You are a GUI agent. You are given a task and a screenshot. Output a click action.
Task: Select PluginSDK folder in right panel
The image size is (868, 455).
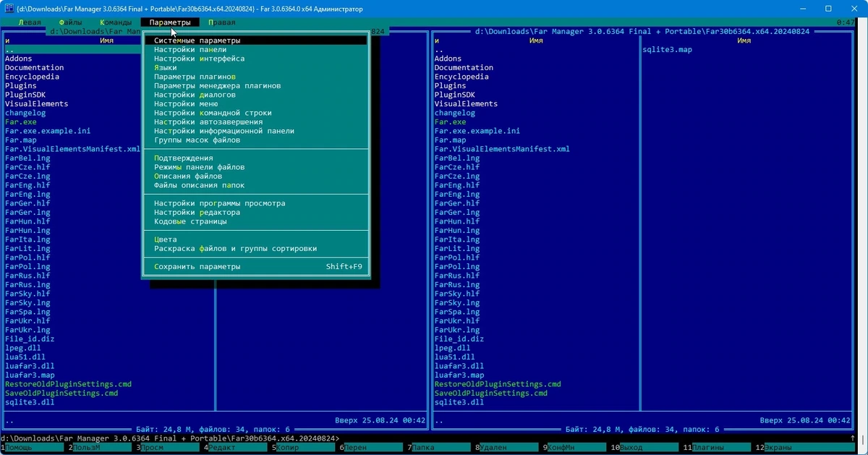455,95
